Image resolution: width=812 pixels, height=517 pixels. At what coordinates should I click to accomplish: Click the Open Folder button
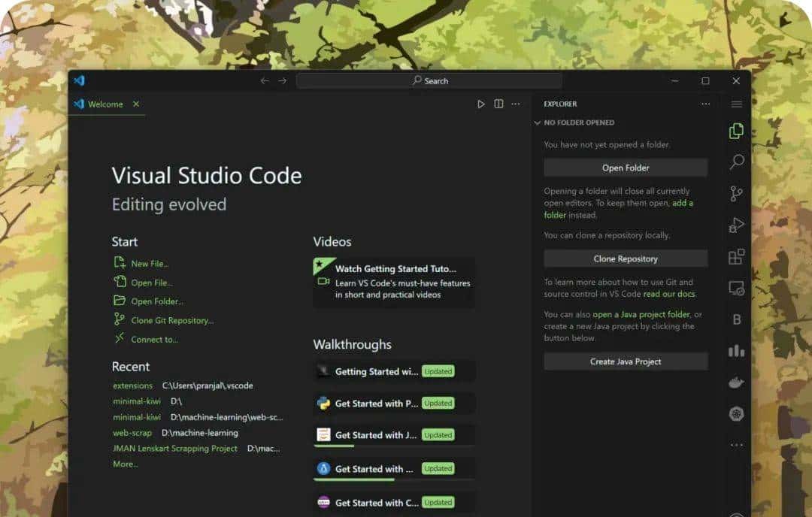(x=626, y=167)
